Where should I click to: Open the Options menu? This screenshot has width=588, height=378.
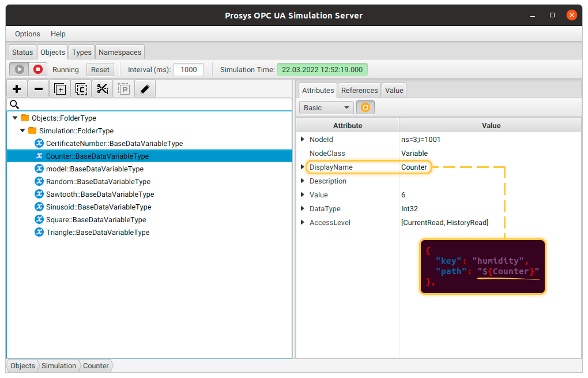(x=27, y=34)
